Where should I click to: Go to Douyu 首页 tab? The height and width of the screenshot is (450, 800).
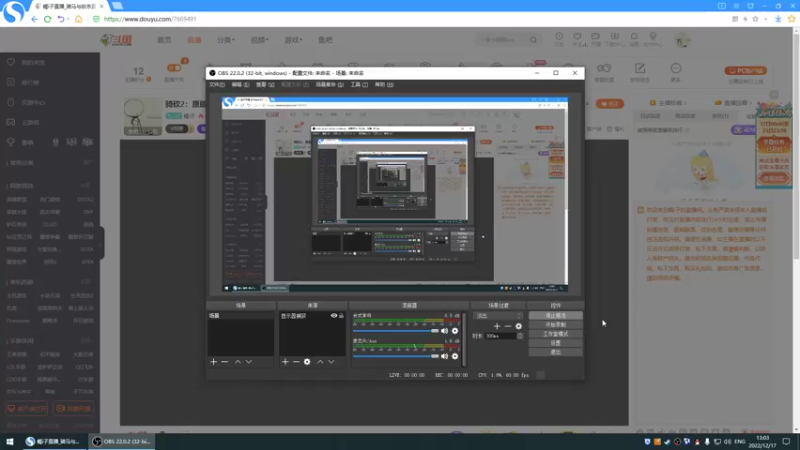[x=164, y=40]
